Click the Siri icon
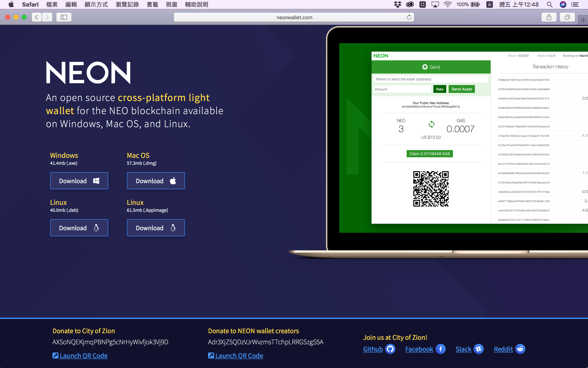This screenshot has height=368, width=588. [563, 4]
